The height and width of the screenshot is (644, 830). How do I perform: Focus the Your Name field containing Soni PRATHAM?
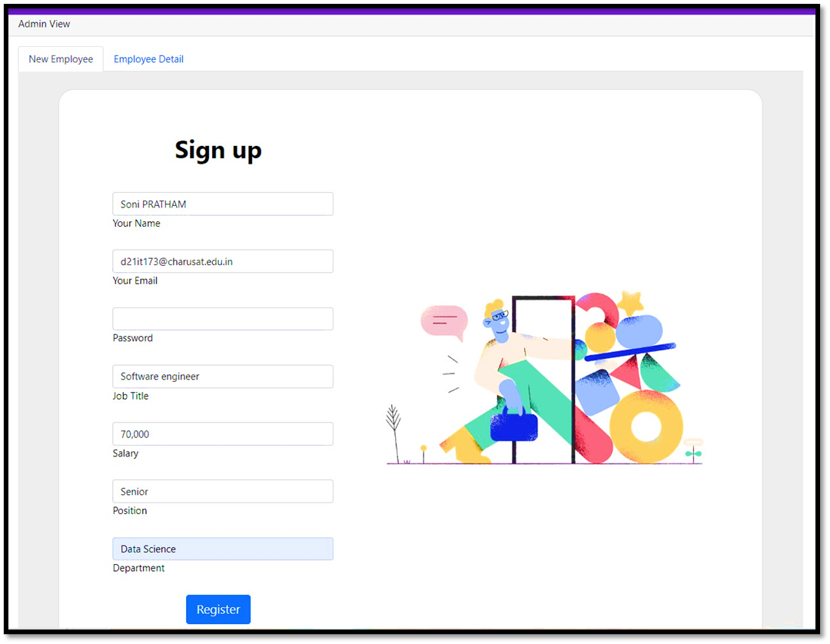point(223,204)
